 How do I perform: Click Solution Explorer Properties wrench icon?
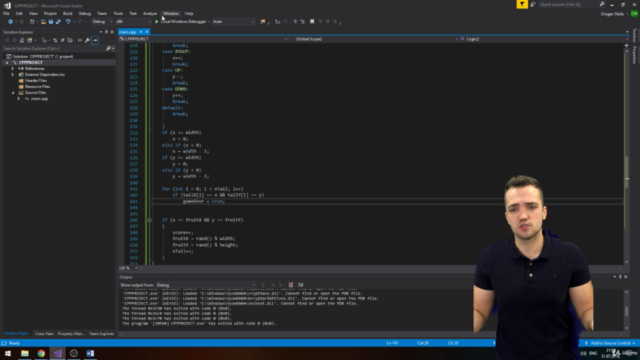pos(87,40)
